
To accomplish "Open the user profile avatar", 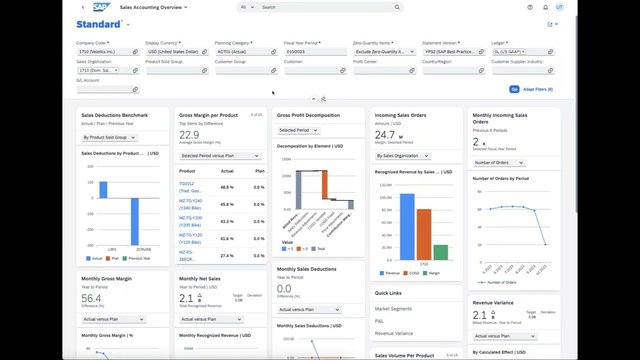I will 559,7.
